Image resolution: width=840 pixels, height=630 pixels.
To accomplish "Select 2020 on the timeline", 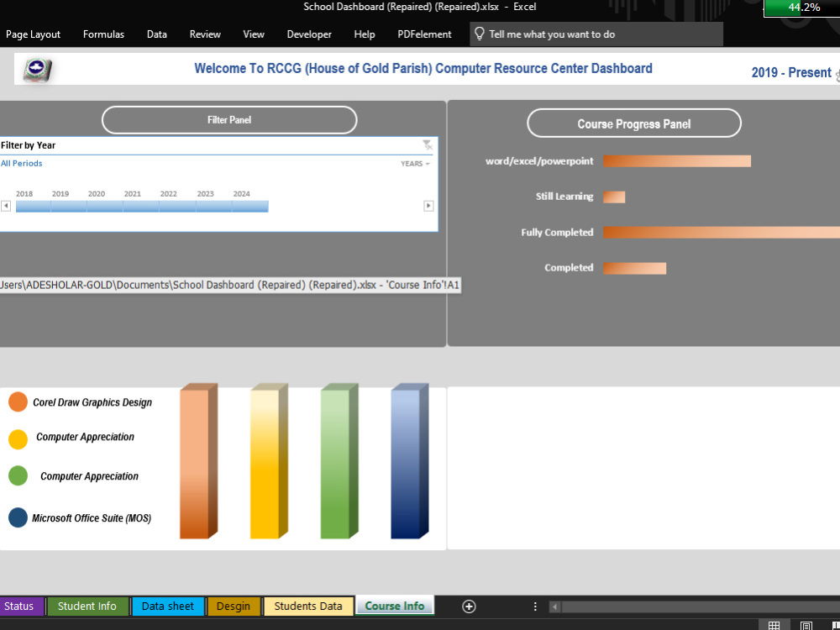I will coord(105,207).
